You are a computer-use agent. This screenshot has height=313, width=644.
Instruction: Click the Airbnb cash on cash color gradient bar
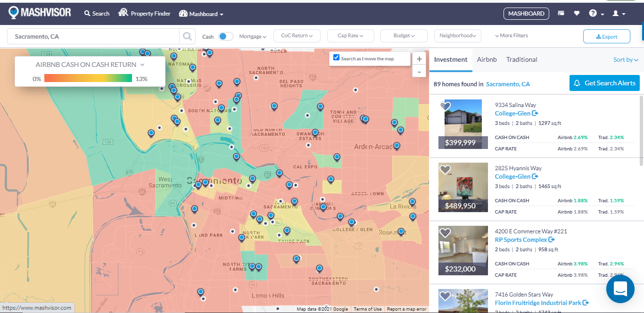point(88,78)
